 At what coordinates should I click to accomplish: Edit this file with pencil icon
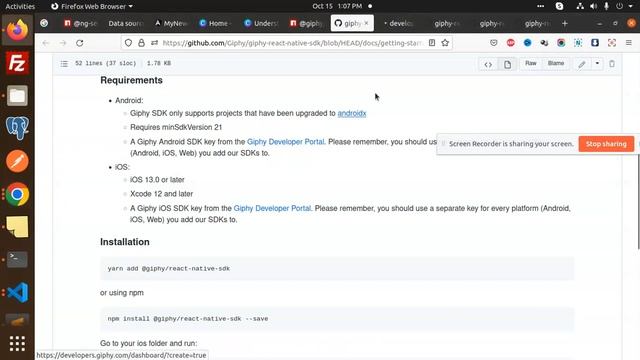tap(582, 64)
